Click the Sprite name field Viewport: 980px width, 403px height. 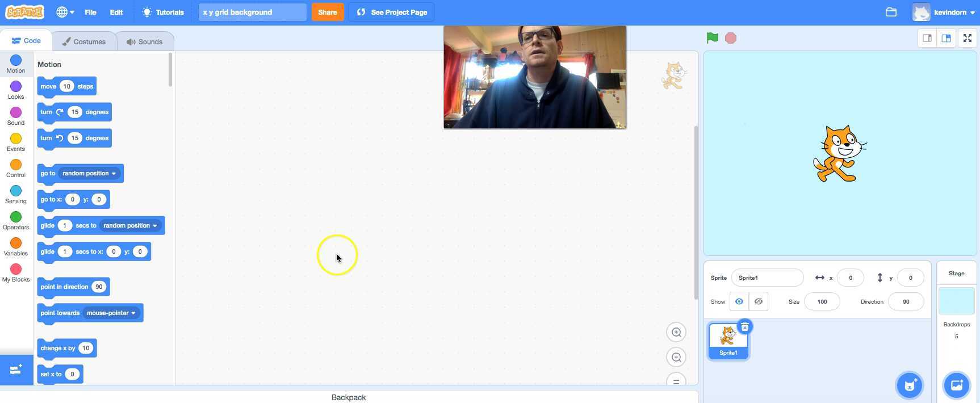pos(767,278)
